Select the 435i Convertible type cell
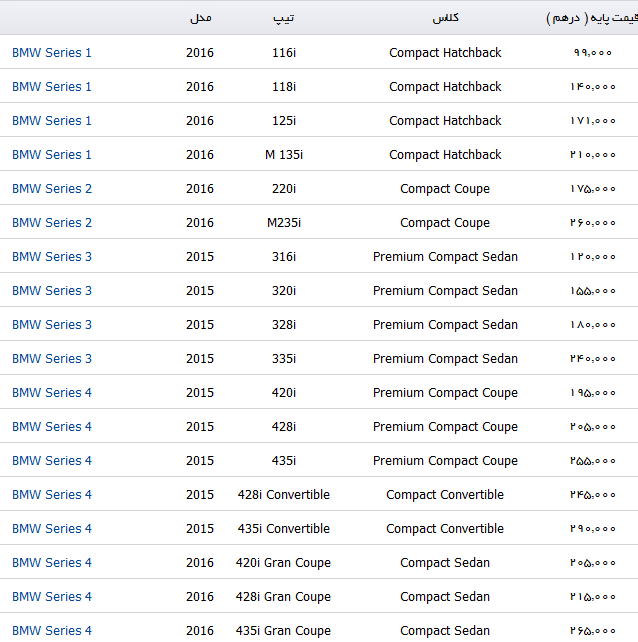 284,529
